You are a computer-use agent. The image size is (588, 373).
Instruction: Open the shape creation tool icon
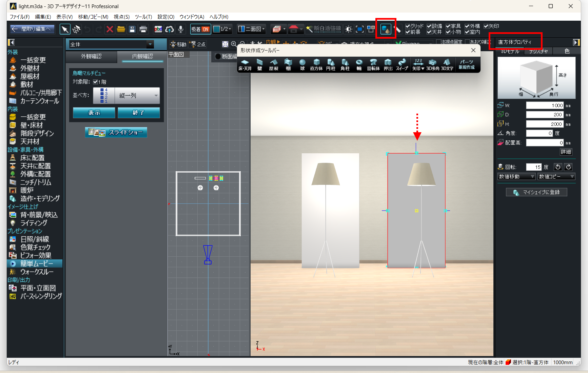(386, 29)
